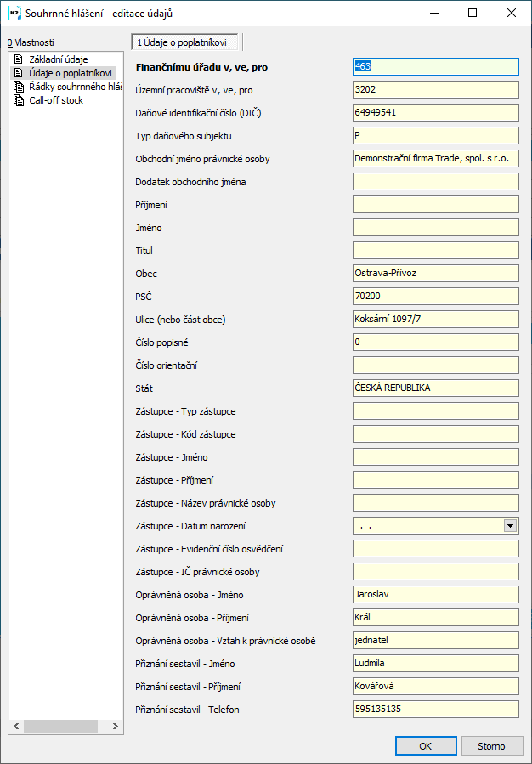Switch to the 0 Vlastnosti tab
This screenshot has height=764, width=532.
point(31,42)
